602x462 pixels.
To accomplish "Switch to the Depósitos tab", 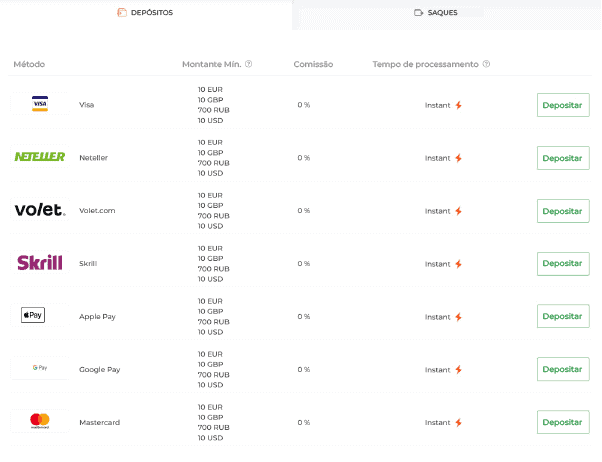I will click(x=145, y=13).
